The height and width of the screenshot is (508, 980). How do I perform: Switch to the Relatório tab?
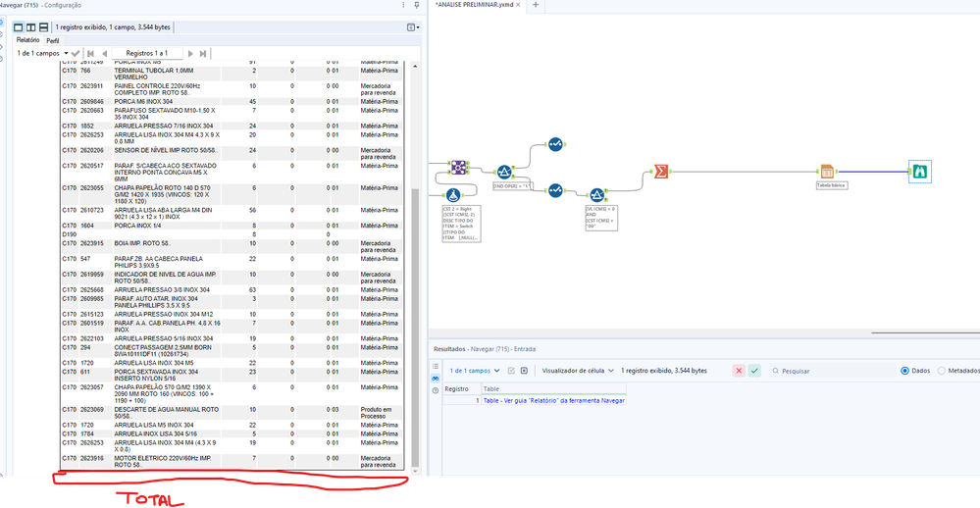click(28, 40)
